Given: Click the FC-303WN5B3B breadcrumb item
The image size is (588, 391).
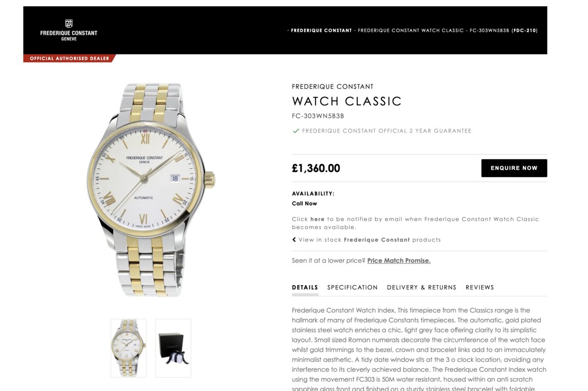Looking at the screenshot, I should [x=503, y=30].
